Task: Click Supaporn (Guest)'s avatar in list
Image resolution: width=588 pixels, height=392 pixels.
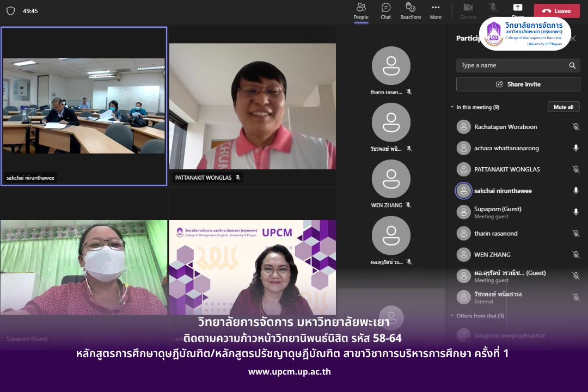Action: coord(463,212)
